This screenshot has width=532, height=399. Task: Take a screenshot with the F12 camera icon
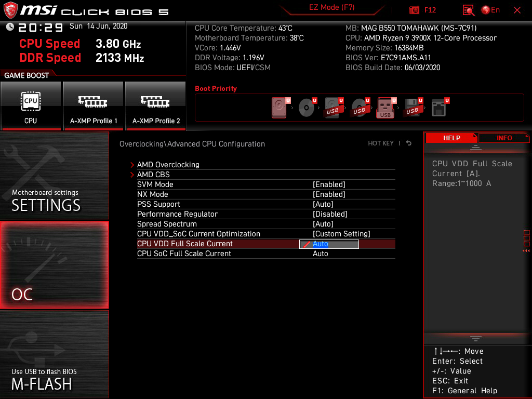tap(414, 10)
